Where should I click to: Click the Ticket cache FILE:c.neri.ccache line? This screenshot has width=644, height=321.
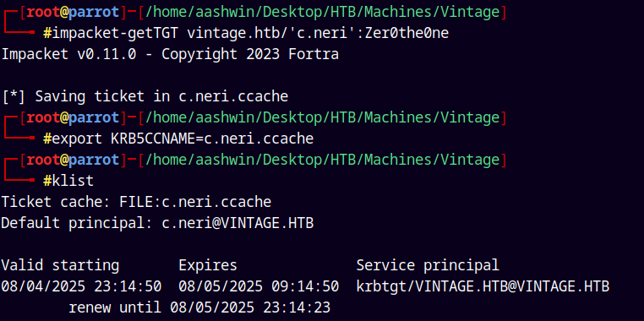tap(136, 202)
